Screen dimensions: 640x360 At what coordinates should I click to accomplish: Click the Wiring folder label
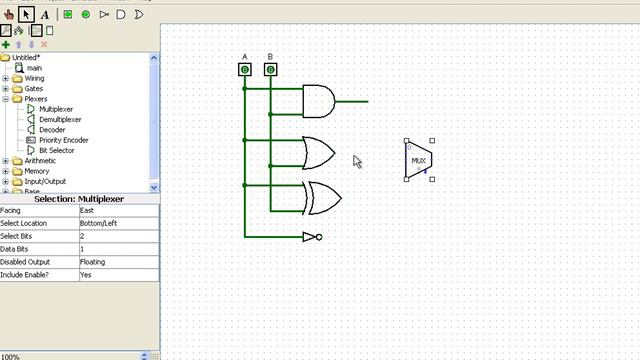pyautogui.click(x=34, y=78)
